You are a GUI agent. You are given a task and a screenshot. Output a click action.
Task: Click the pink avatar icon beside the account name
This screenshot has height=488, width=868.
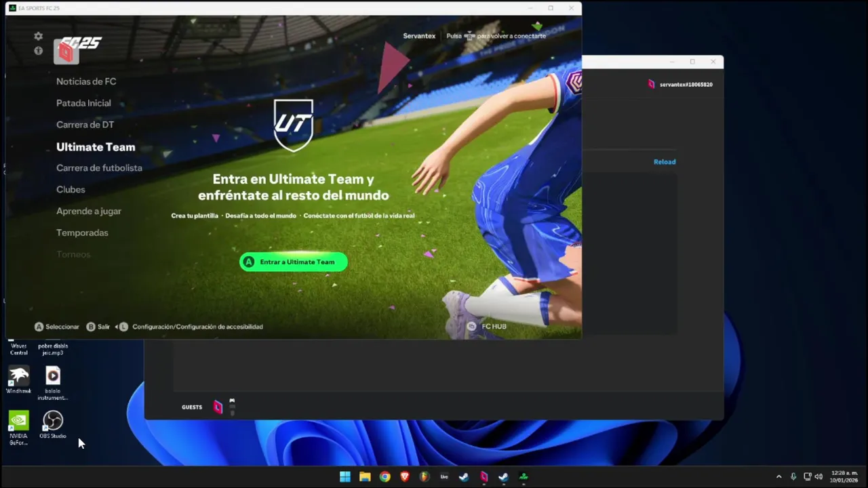pos(652,85)
